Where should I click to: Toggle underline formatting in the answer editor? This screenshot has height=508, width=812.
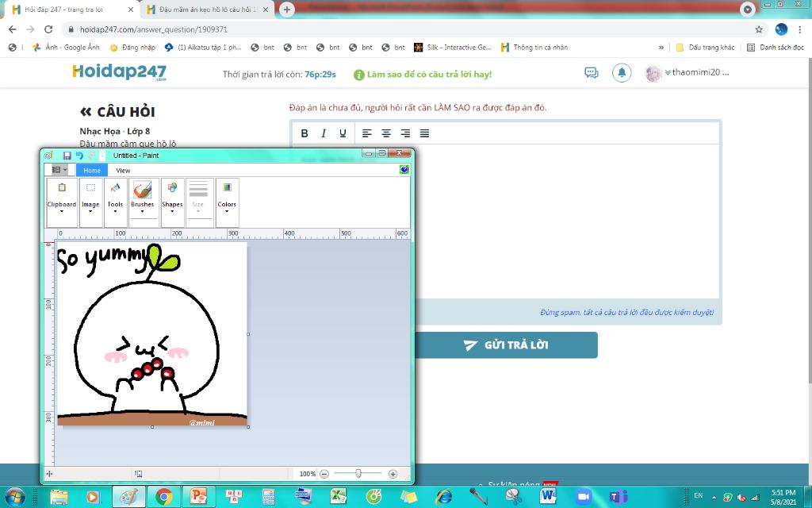click(x=343, y=133)
